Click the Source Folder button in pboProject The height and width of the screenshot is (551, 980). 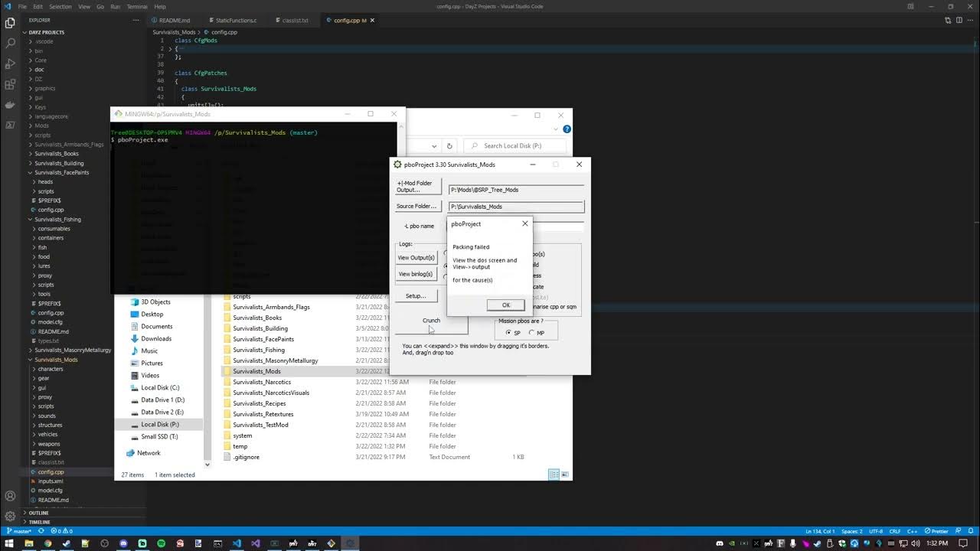point(418,206)
